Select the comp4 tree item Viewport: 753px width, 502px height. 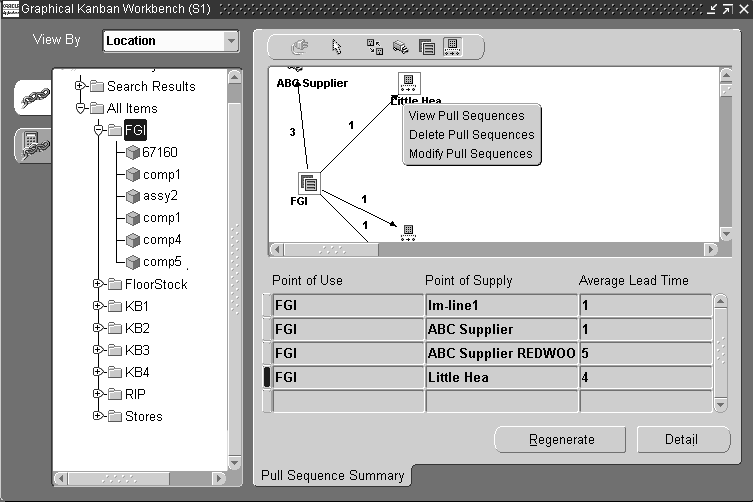tap(162, 240)
